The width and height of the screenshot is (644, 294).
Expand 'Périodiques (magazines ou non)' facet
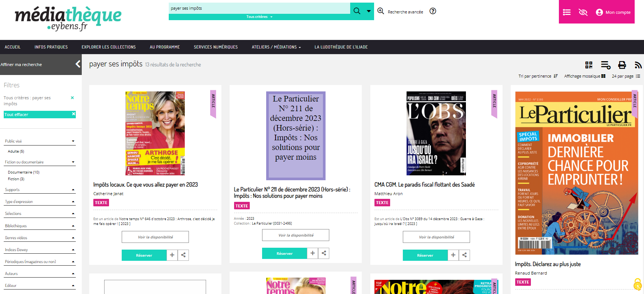(40, 262)
